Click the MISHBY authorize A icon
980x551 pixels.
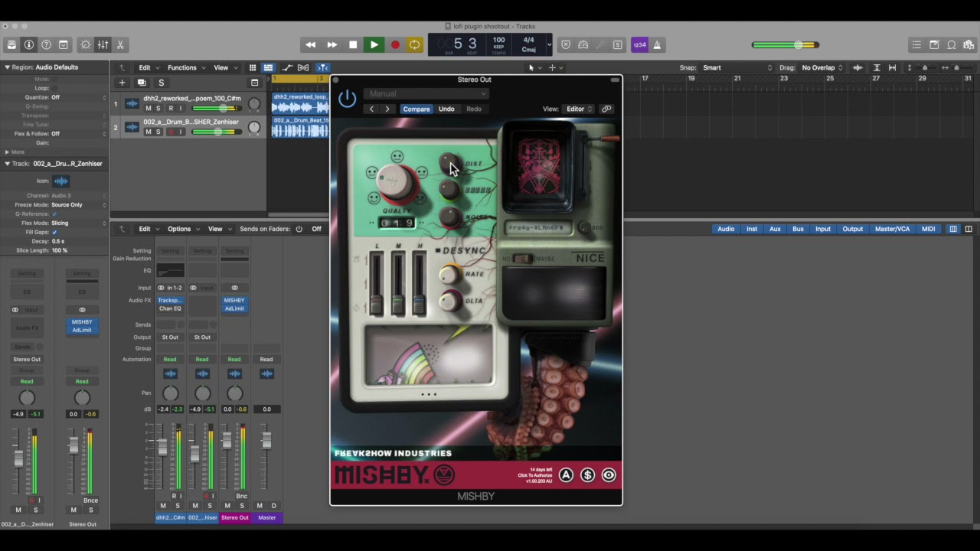point(566,475)
